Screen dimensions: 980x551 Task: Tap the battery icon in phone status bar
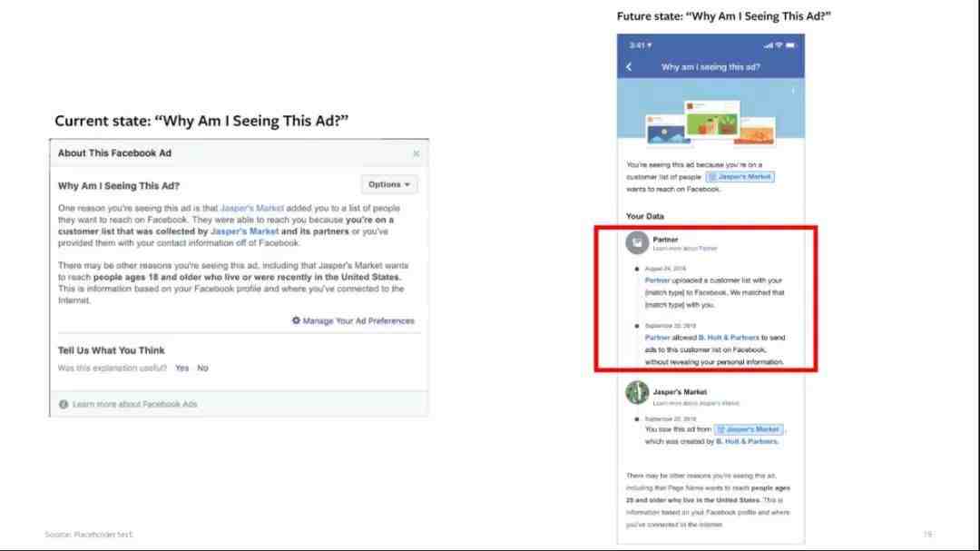pyautogui.click(x=790, y=45)
